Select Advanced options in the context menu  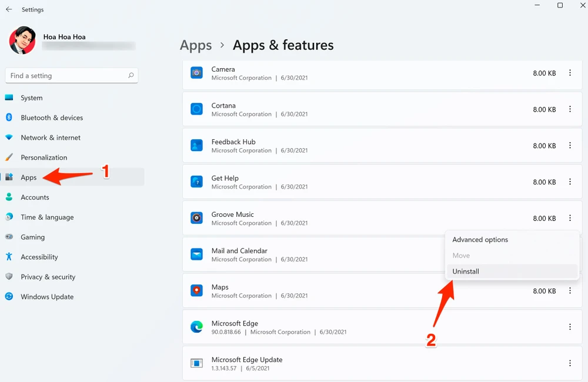[480, 240]
